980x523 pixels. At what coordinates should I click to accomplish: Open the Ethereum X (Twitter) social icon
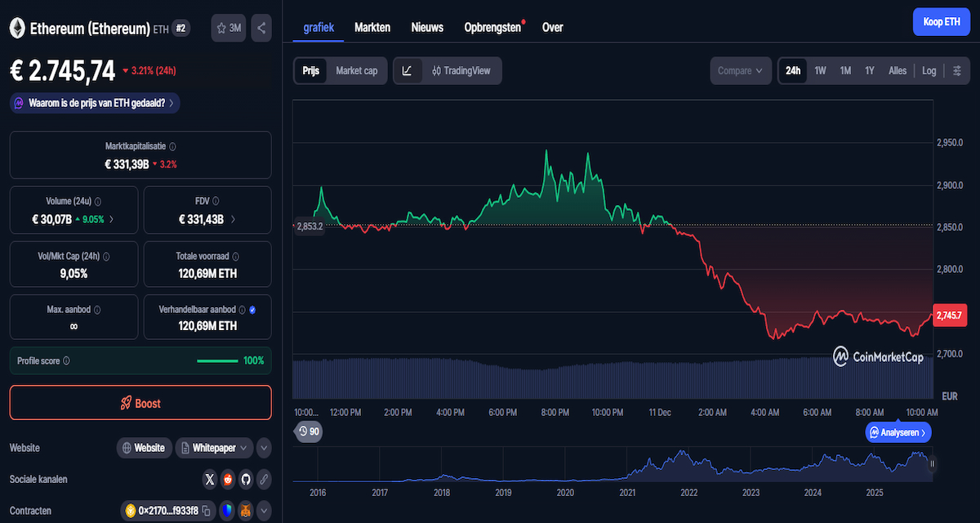pos(210,479)
